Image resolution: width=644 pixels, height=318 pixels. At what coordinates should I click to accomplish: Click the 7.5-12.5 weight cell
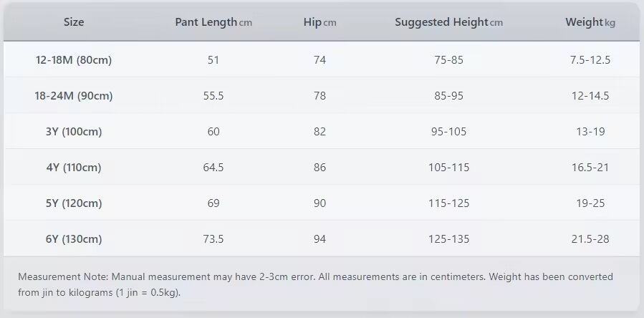590,60
